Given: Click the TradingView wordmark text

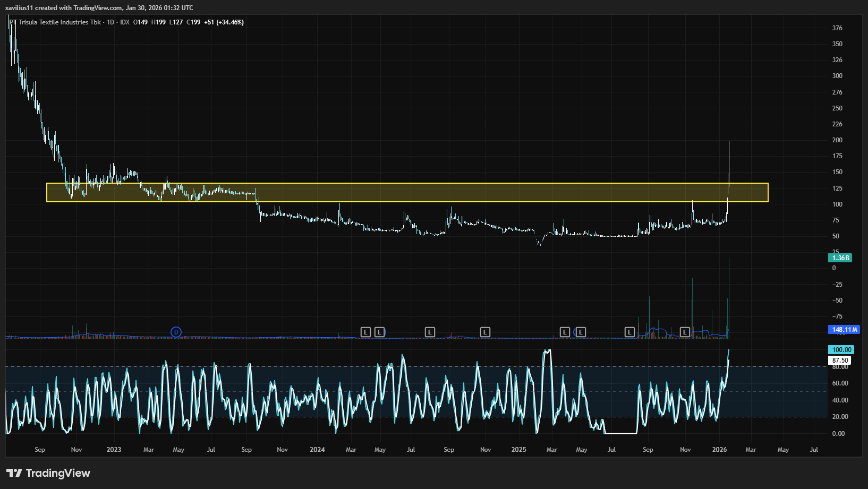Looking at the screenshot, I should 58,473.
